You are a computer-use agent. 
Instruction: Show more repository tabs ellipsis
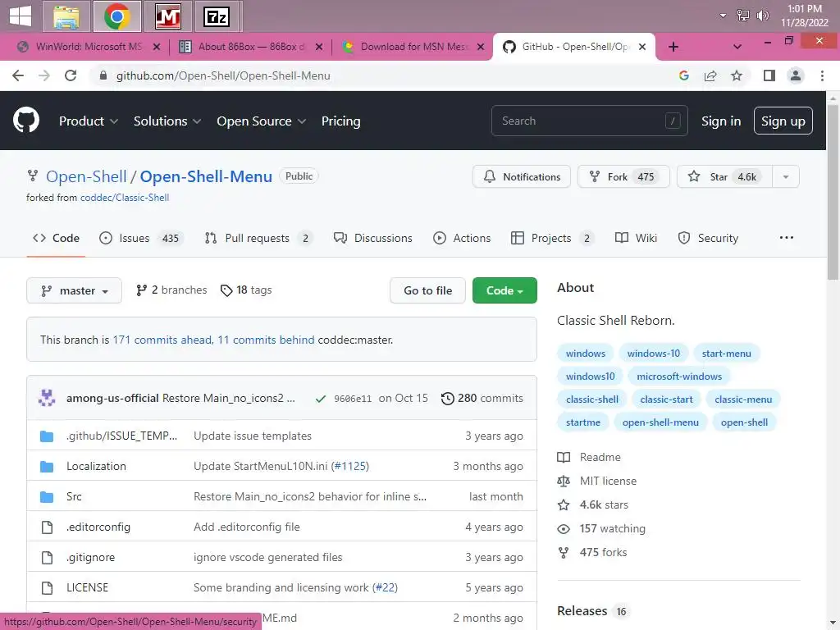[x=787, y=238]
